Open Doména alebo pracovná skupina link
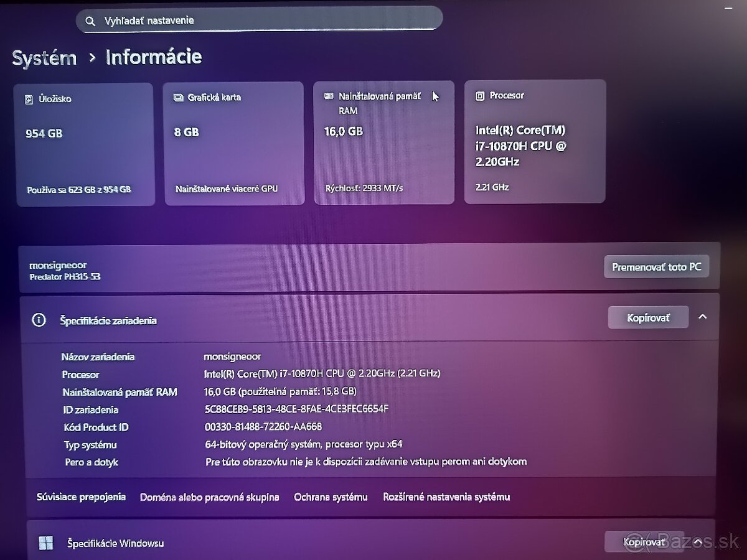747x560 pixels. pos(210,497)
